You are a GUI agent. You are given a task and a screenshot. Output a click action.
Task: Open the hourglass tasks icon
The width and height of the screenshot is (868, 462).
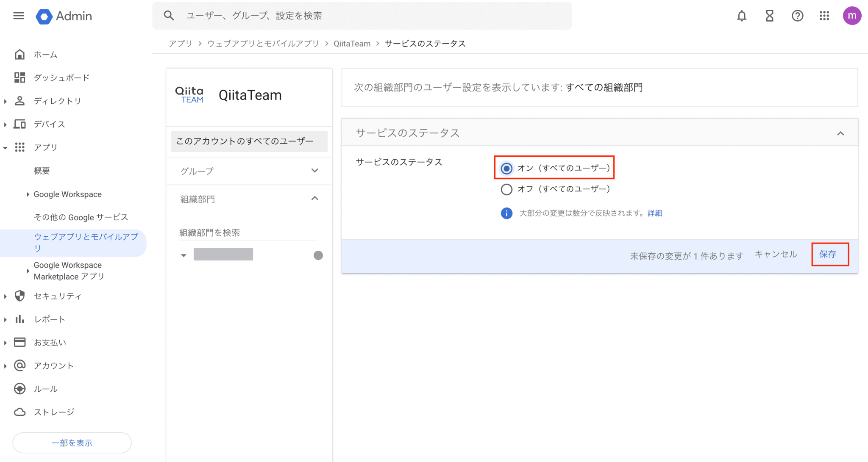click(769, 16)
